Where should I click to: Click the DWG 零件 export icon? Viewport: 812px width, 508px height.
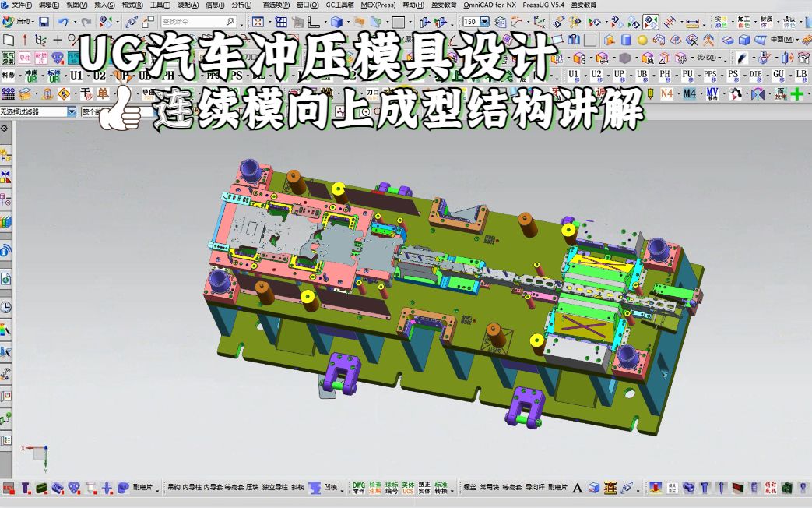click(x=359, y=488)
